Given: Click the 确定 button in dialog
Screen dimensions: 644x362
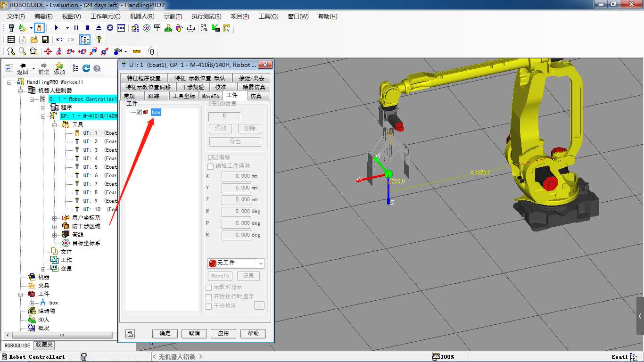Looking at the screenshot, I should (165, 333).
